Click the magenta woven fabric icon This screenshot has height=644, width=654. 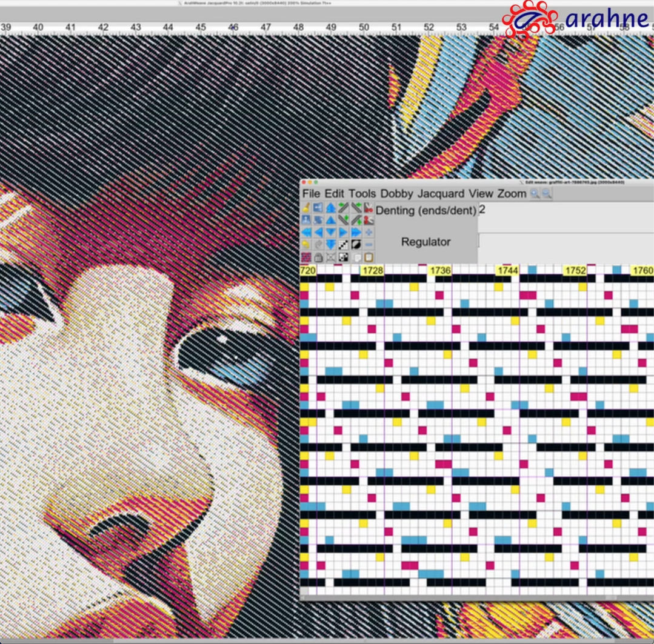click(x=305, y=257)
